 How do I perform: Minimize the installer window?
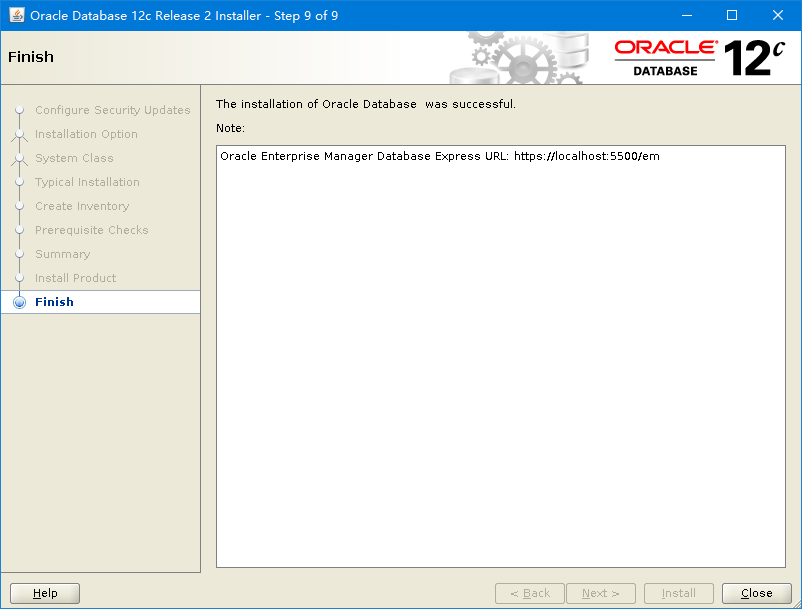(x=687, y=15)
